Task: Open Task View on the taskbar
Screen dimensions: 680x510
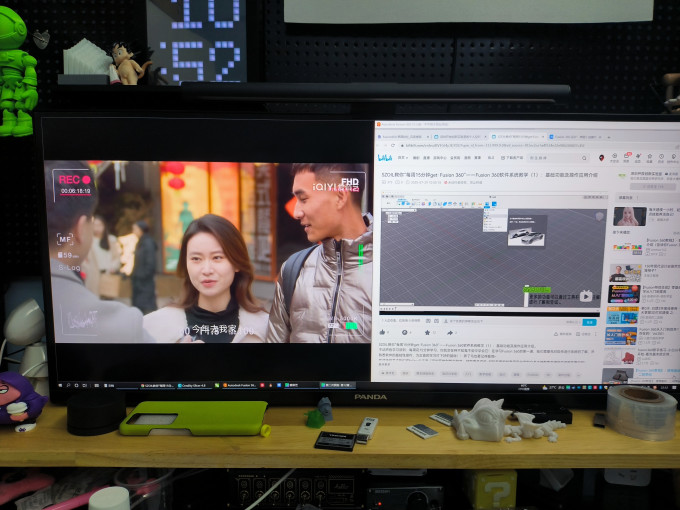Action: pos(84,385)
